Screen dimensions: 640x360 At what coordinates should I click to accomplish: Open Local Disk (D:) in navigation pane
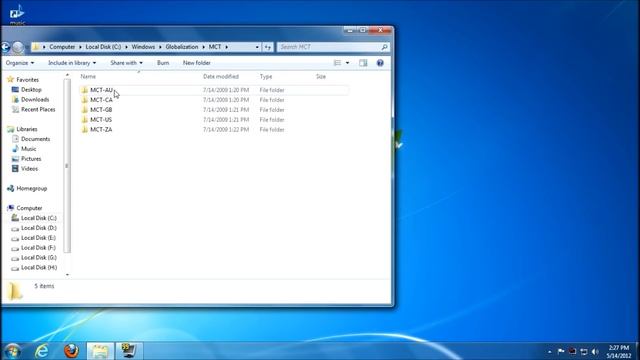39,228
